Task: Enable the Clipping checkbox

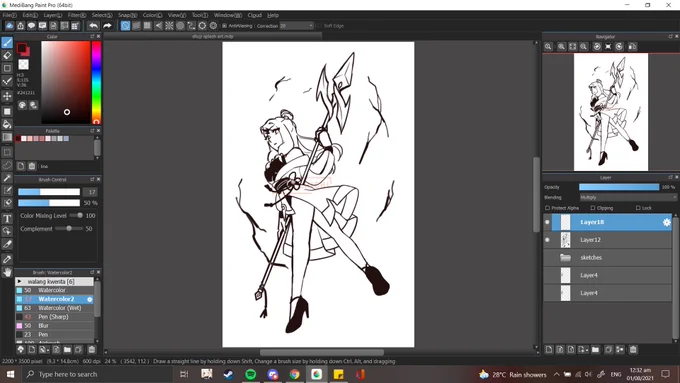Action: tap(593, 208)
